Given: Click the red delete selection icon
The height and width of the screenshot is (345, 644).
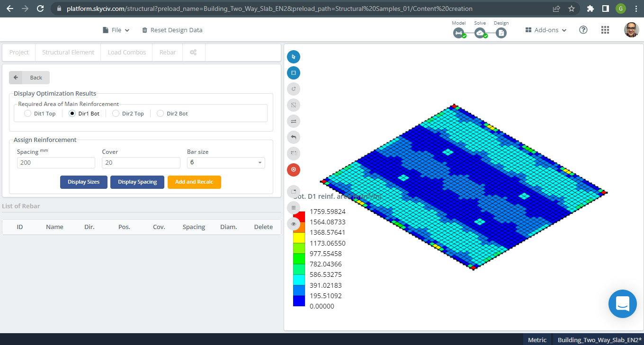Looking at the screenshot, I should 293,169.
